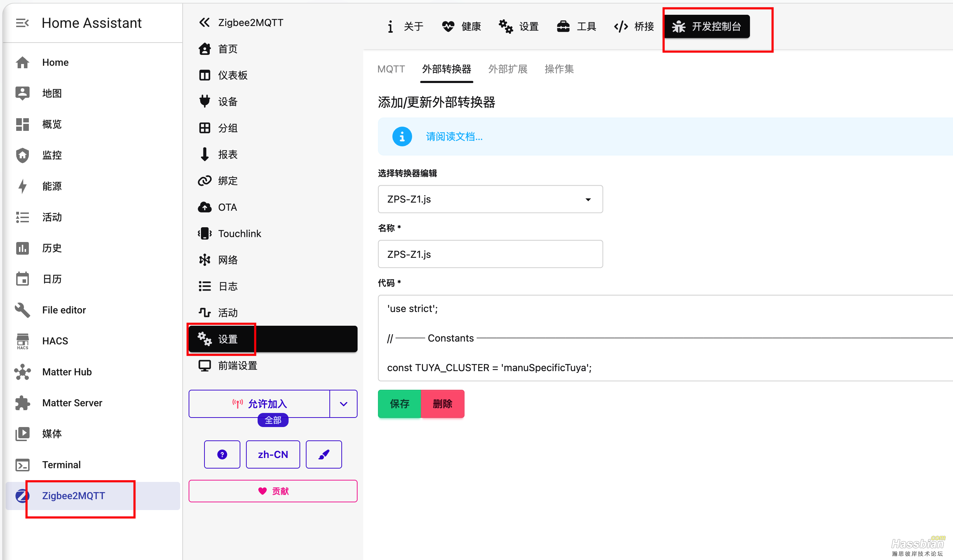Select 设置 in Zigbee2MQTT left menu
Screen dimensions: 953x560
(273, 339)
